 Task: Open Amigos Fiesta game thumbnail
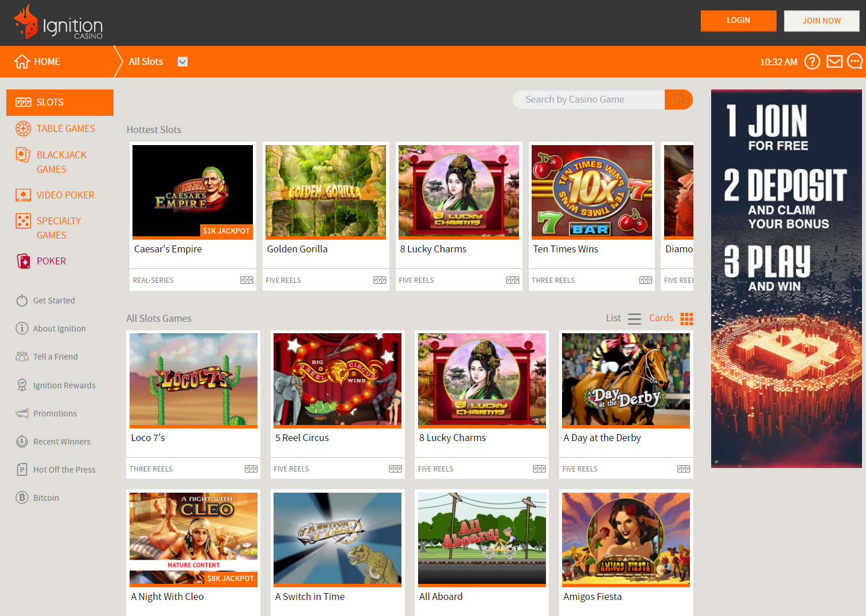tap(626, 539)
